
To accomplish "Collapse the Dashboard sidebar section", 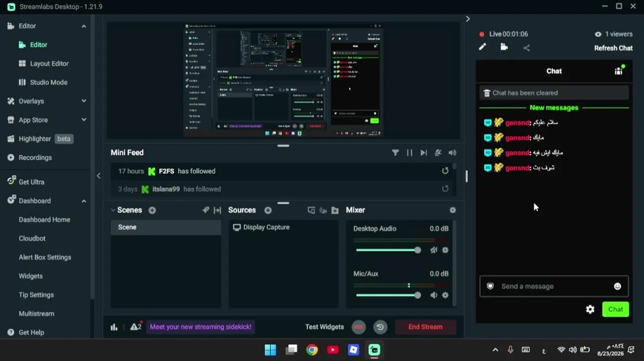I will (84, 201).
